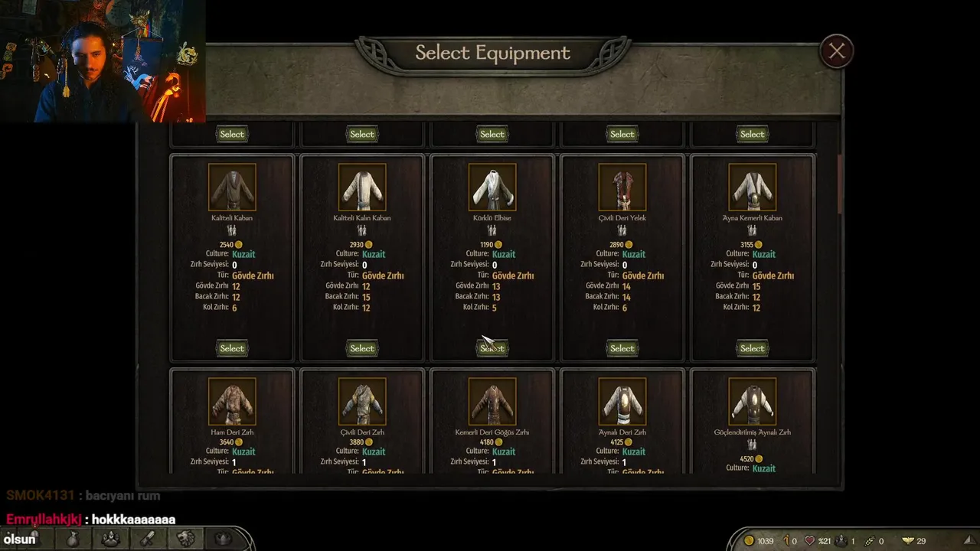The width and height of the screenshot is (980, 551).
Task: Click the coin icon next to price 4520
Action: [759, 459]
